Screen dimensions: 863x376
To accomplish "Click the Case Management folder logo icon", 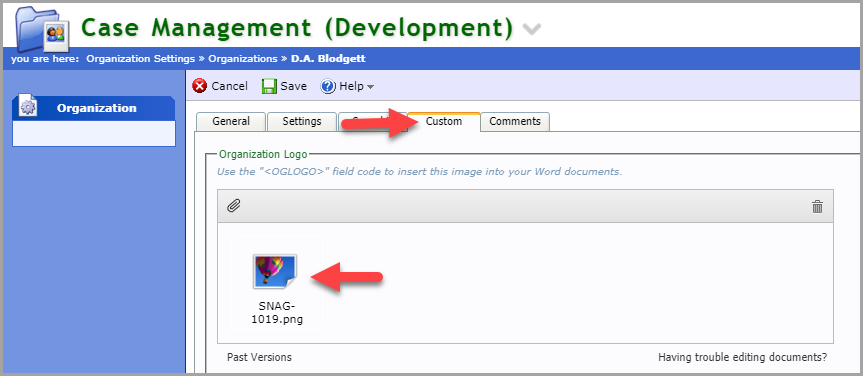I will 43,29.
